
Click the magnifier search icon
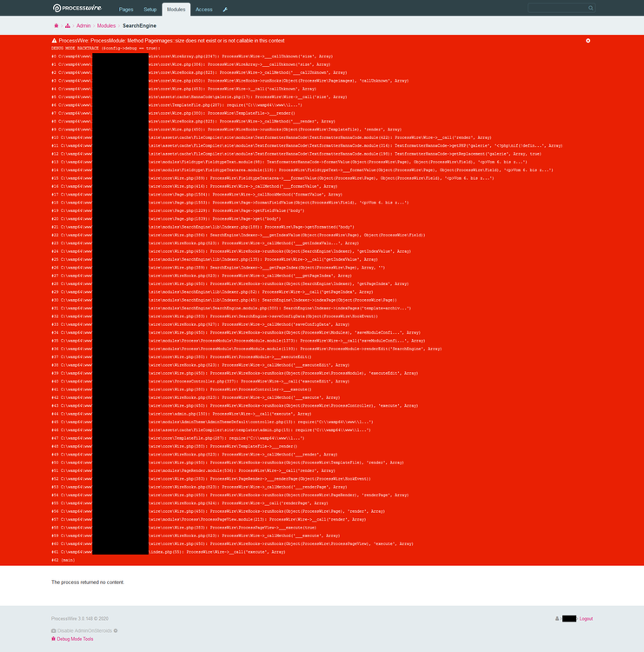(x=590, y=8)
